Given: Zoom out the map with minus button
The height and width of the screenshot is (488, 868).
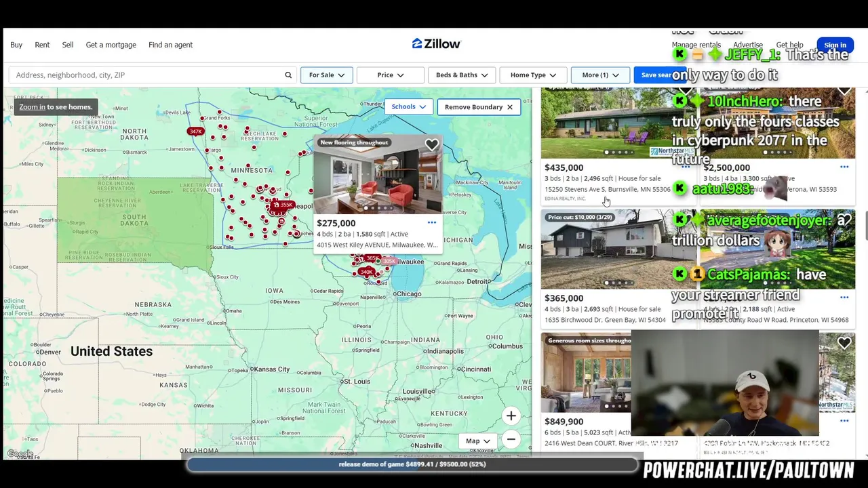Looking at the screenshot, I should pos(511,439).
